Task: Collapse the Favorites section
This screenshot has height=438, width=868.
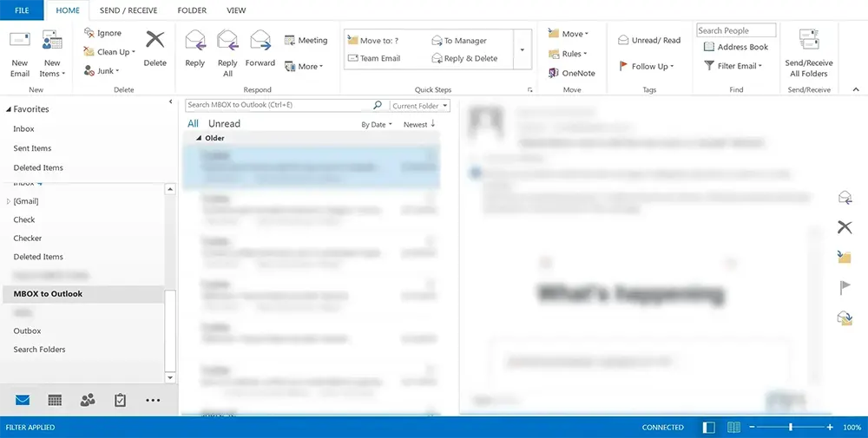Action: click(x=9, y=109)
